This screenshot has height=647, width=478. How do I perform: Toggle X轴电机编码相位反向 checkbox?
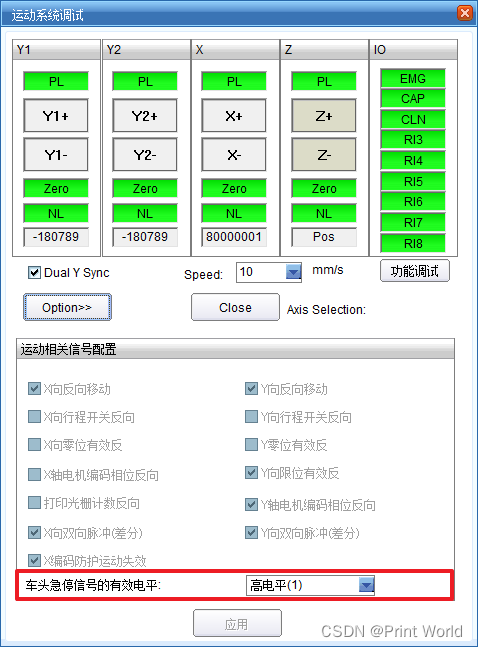coord(34,475)
